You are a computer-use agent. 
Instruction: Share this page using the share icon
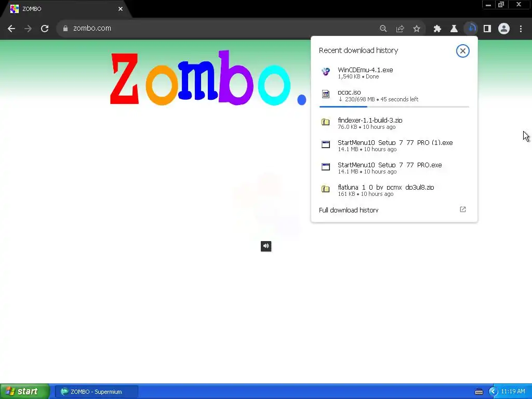400,29
